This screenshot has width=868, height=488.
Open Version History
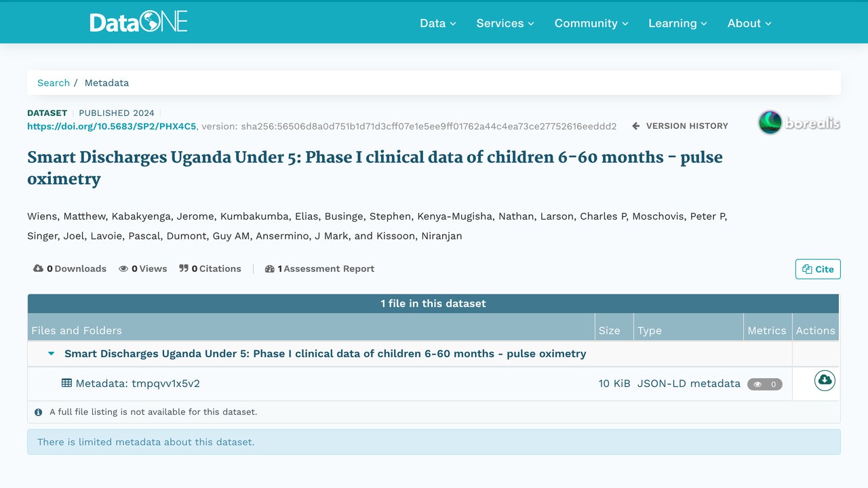(x=680, y=126)
